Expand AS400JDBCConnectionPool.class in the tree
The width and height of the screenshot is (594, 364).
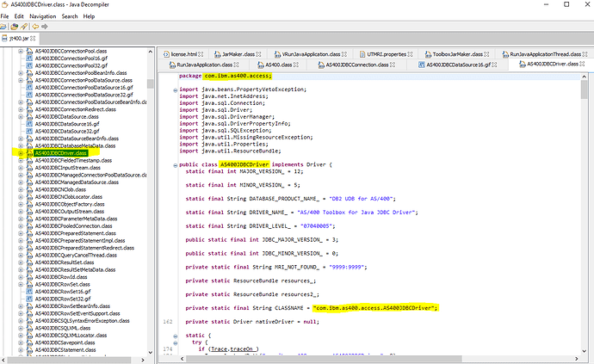pyautogui.click(x=21, y=51)
